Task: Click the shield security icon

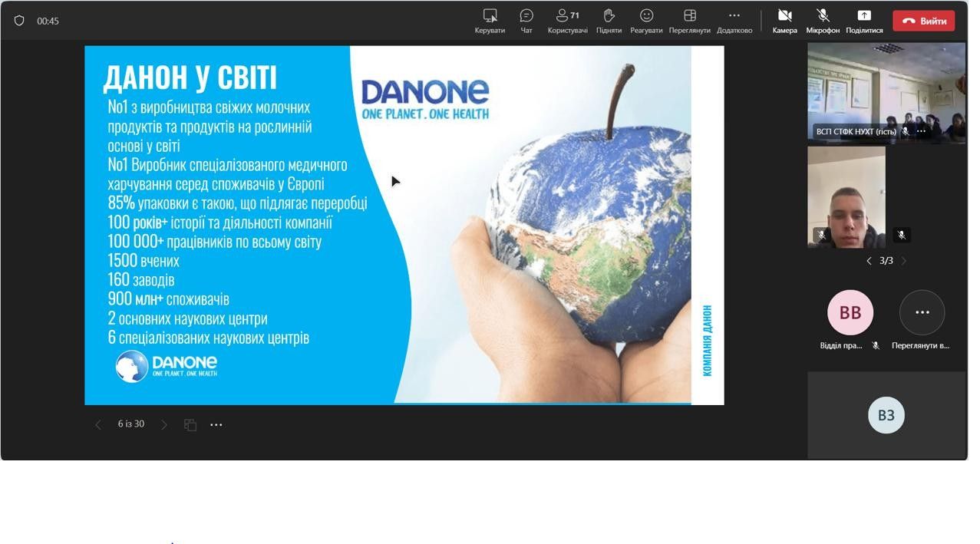Action: (x=19, y=21)
